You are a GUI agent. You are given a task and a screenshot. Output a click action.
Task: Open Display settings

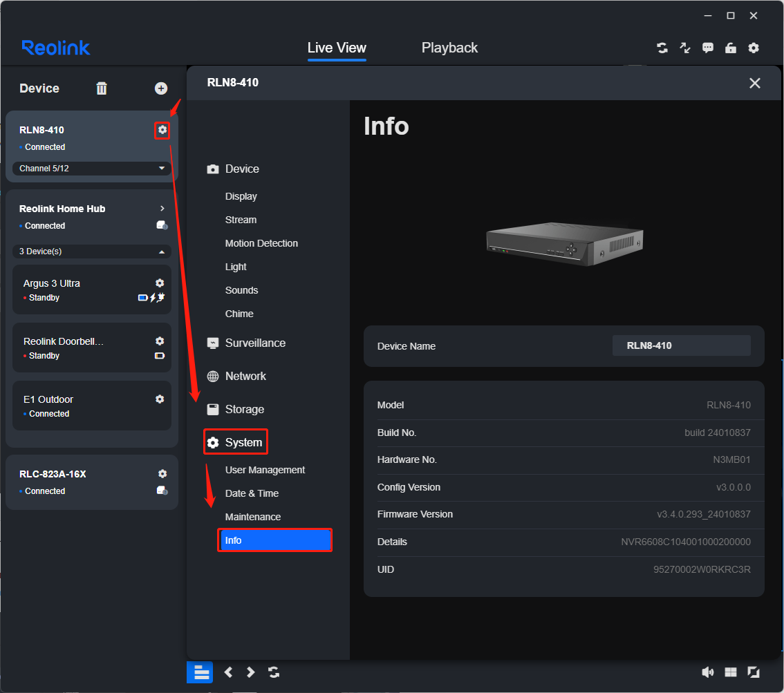pyautogui.click(x=241, y=196)
